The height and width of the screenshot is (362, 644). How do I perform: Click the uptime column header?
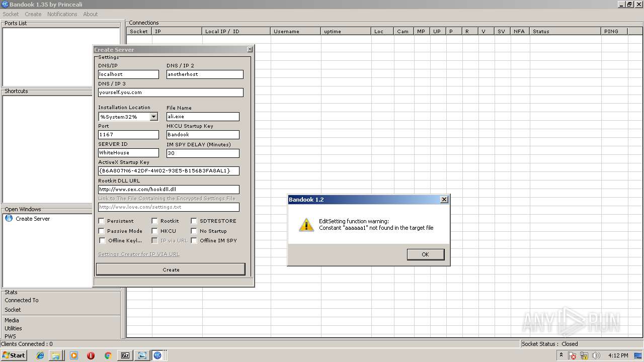[346, 31]
